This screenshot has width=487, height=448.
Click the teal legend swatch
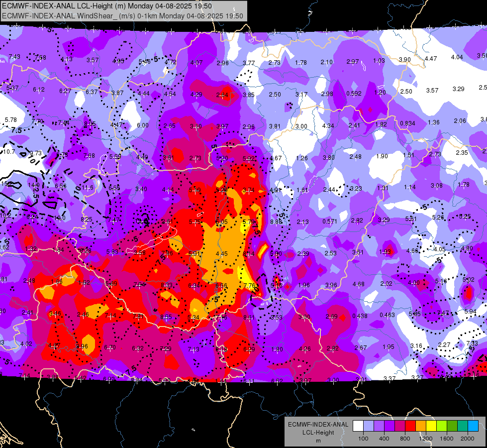click(463, 426)
